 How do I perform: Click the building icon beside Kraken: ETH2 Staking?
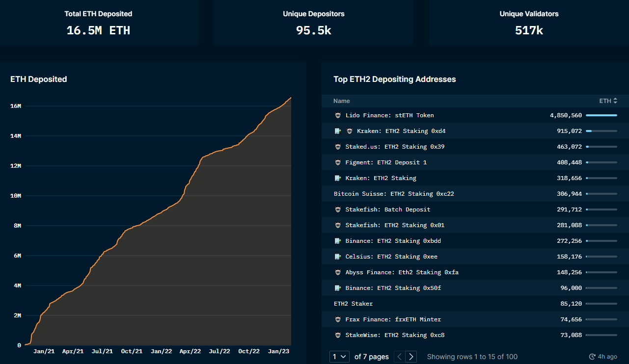(x=338, y=178)
